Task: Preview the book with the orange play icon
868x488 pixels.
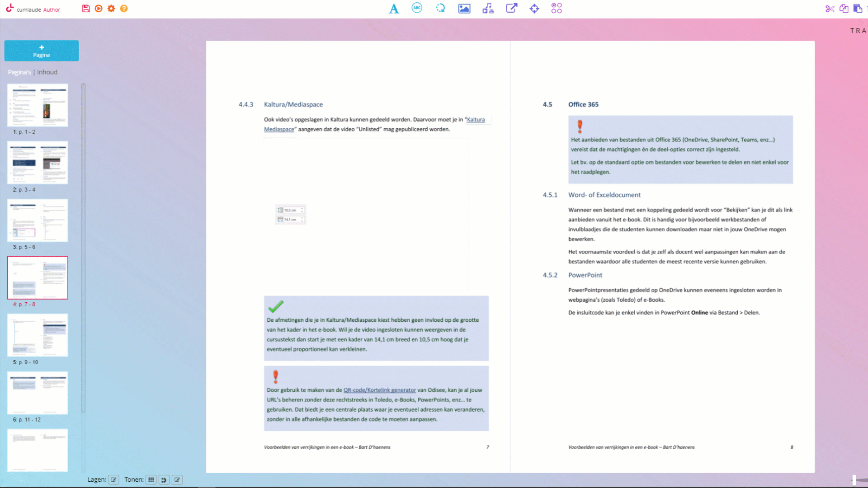Action: (x=99, y=9)
